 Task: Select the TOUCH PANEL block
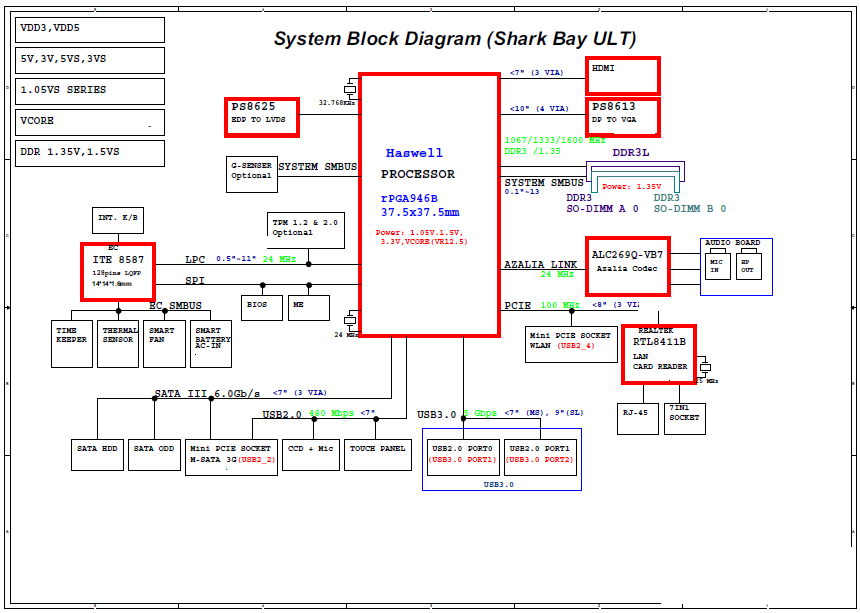(x=378, y=455)
